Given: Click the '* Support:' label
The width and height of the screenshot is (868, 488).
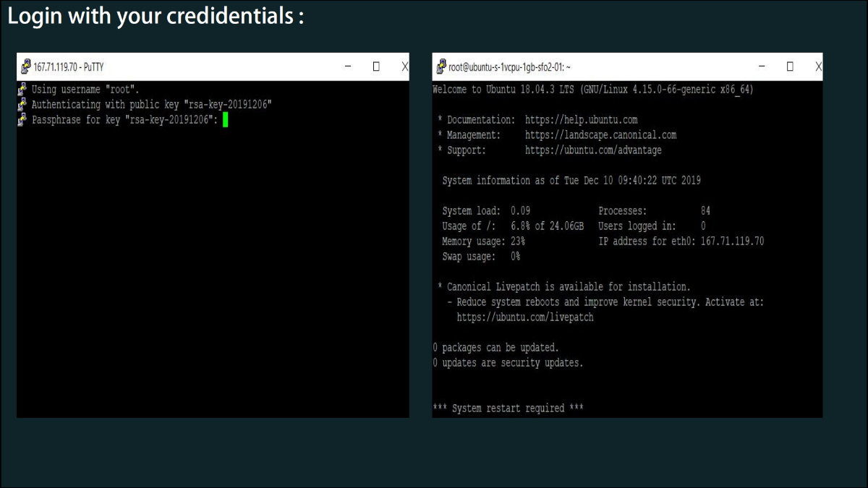Looking at the screenshot, I should click(x=461, y=150).
